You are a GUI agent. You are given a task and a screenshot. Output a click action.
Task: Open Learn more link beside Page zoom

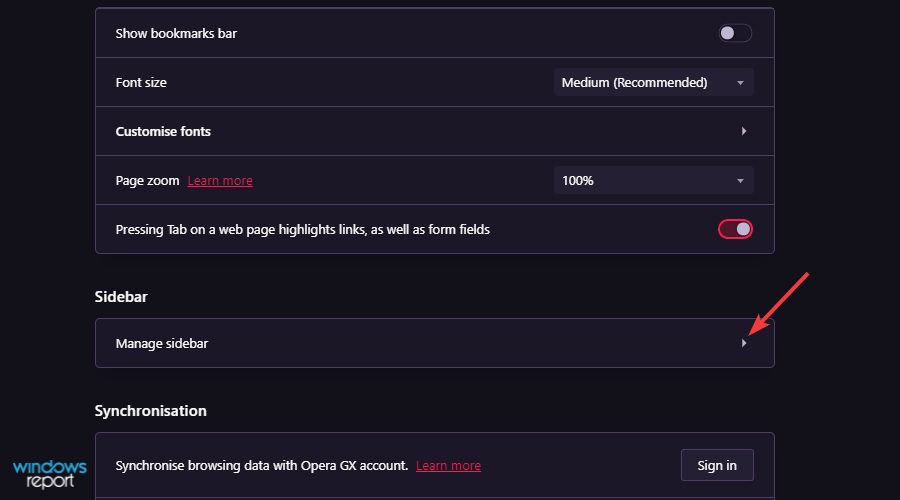[220, 181]
